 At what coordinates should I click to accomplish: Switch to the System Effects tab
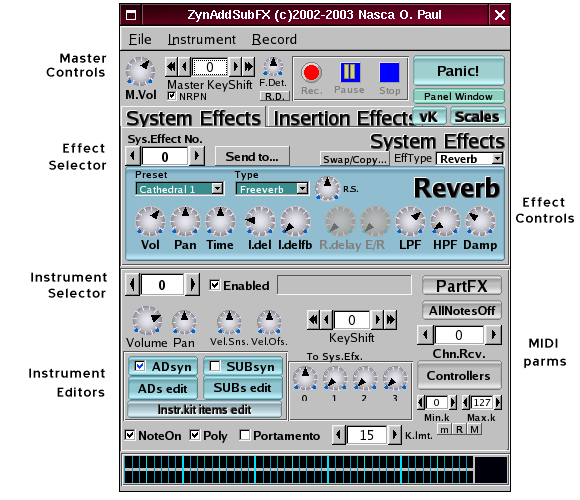pyautogui.click(x=193, y=118)
